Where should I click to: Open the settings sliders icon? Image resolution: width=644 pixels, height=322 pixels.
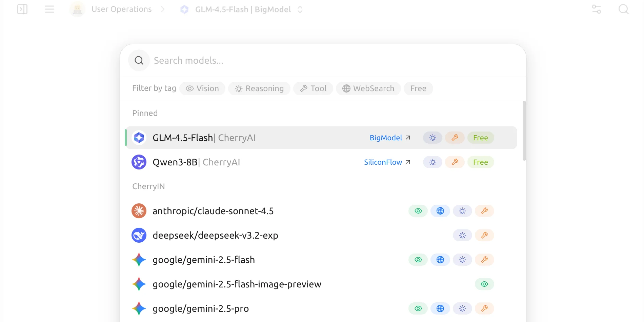[597, 9]
